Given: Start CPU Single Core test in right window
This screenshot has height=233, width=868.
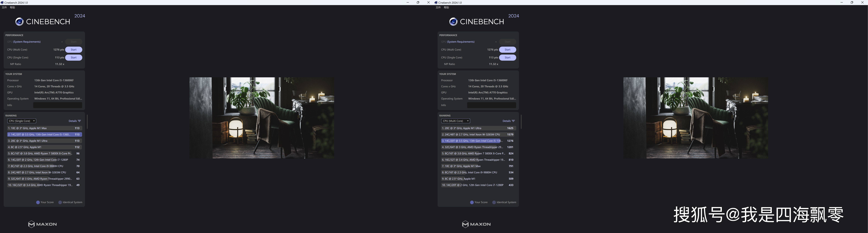Looking at the screenshot, I should tap(507, 58).
